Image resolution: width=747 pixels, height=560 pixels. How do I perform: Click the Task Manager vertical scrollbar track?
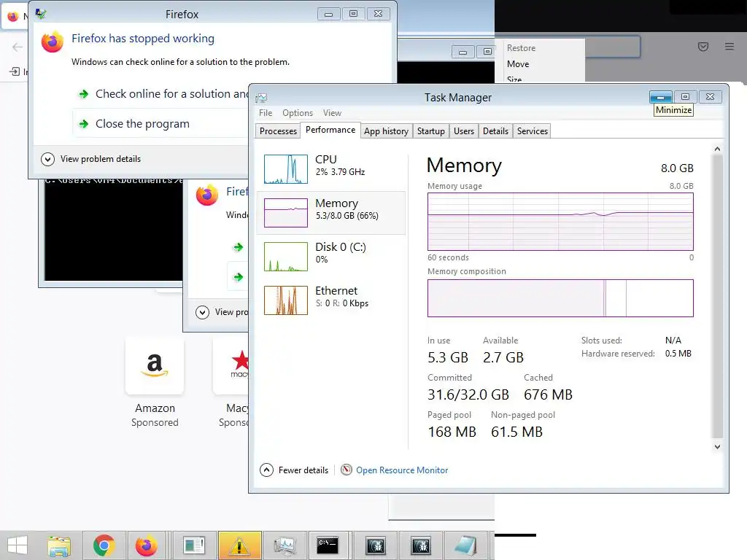(x=717, y=295)
